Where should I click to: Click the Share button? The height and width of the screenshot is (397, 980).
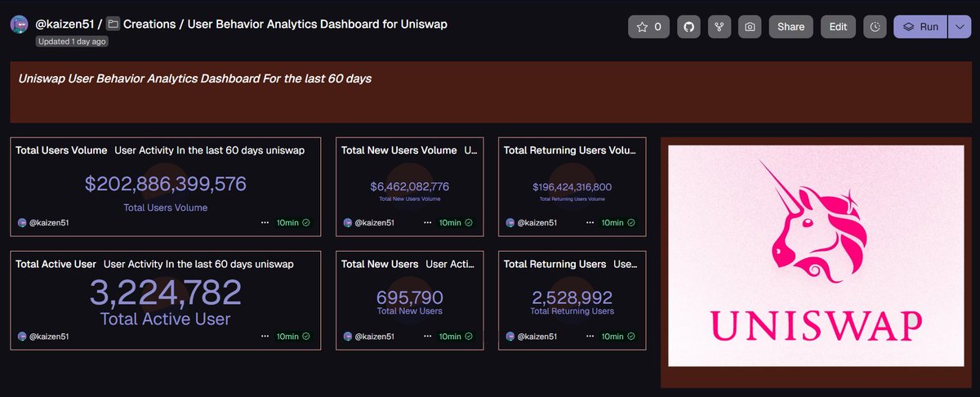791,27
